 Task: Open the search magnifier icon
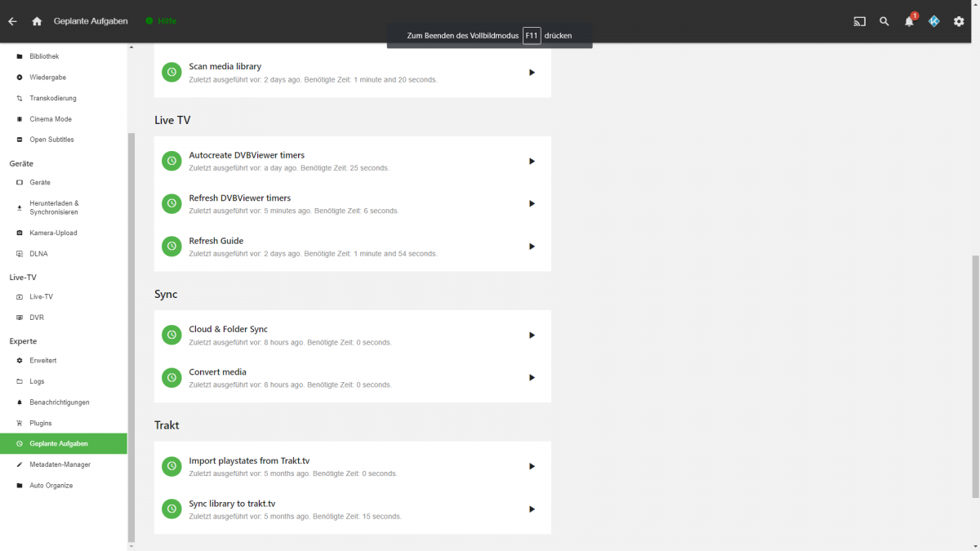884,21
